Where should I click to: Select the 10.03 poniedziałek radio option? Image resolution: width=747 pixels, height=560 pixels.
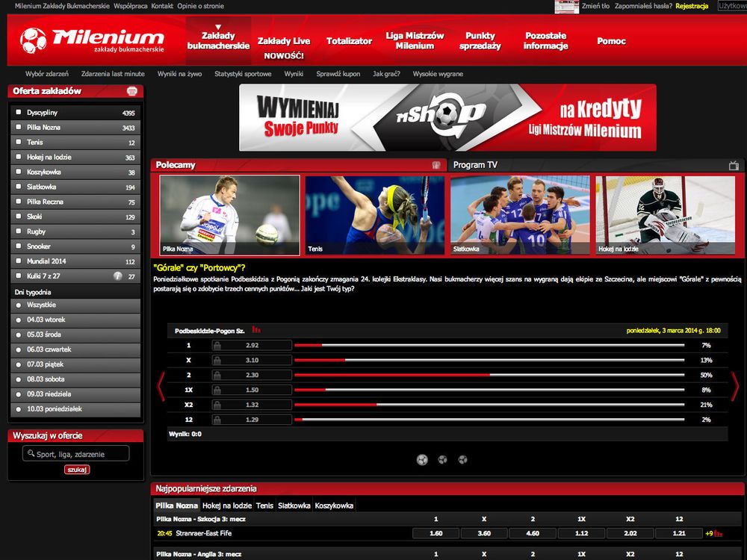[19, 409]
